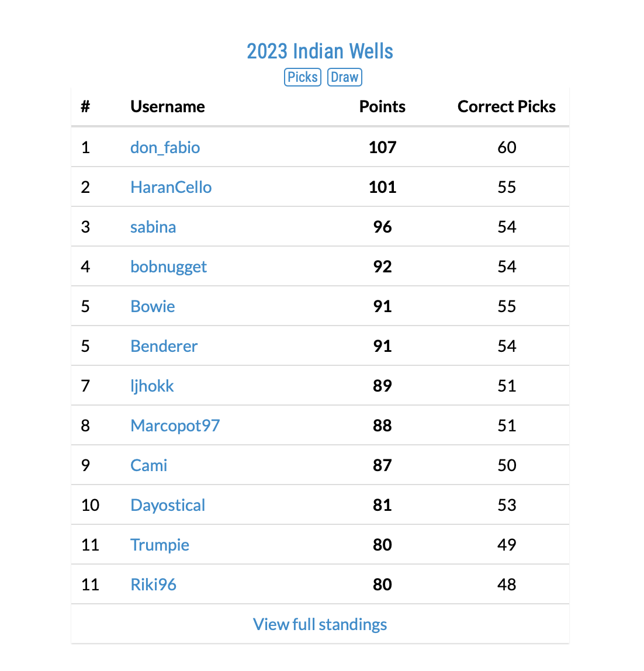Open the Riki96 profile link
Viewport: 644px width, 671px height.
click(153, 584)
